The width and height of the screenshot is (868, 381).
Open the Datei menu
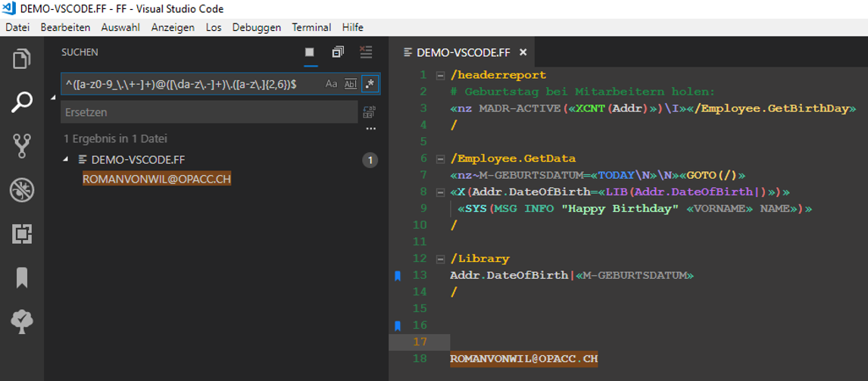(17, 27)
